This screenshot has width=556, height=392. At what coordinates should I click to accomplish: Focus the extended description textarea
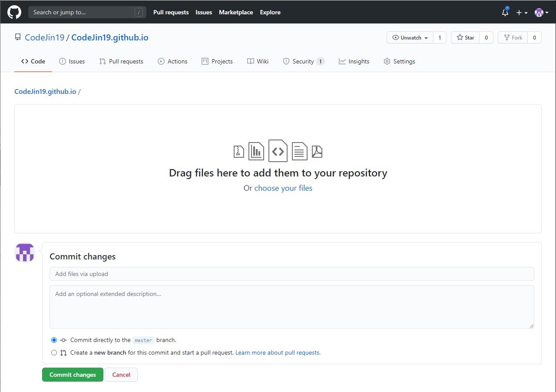tap(292, 307)
